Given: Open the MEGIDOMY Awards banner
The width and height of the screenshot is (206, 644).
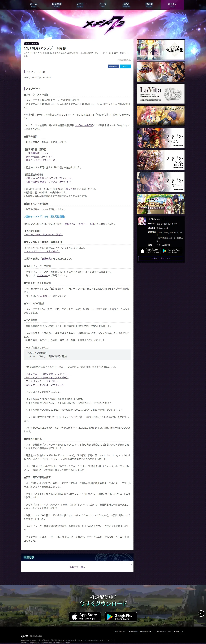Looking at the screenshot, I should coord(161,116).
